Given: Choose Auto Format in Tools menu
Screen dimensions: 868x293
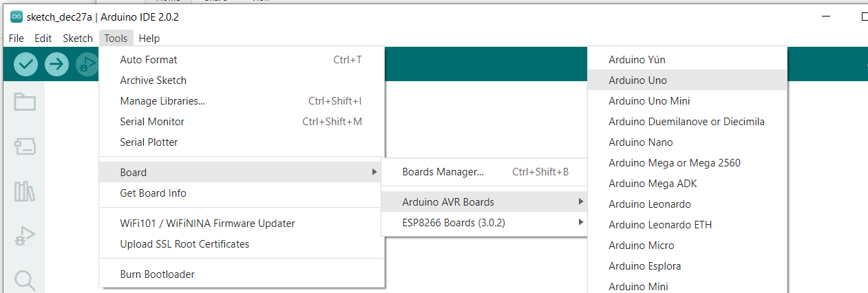Looking at the screenshot, I should 148,59.
